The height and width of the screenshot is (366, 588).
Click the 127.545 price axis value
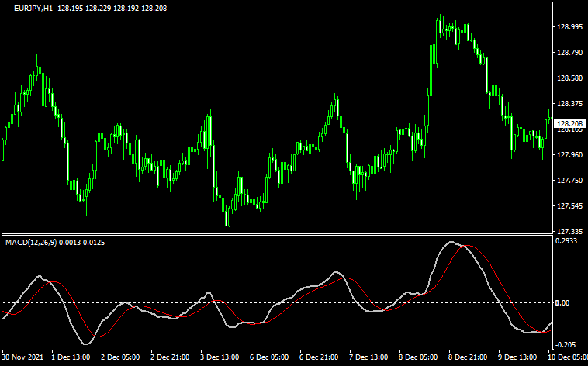(x=570, y=206)
